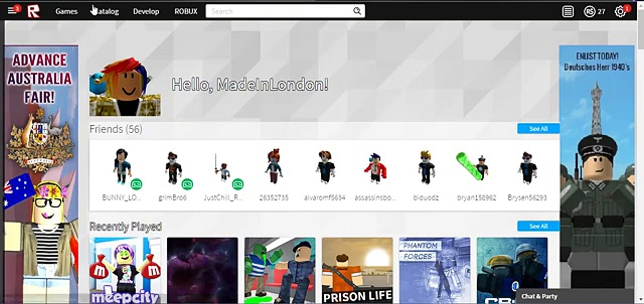Expand the Chat & Party panel
Image resolution: width=644 pixels, height=304 pixels.
coord(539,296)
